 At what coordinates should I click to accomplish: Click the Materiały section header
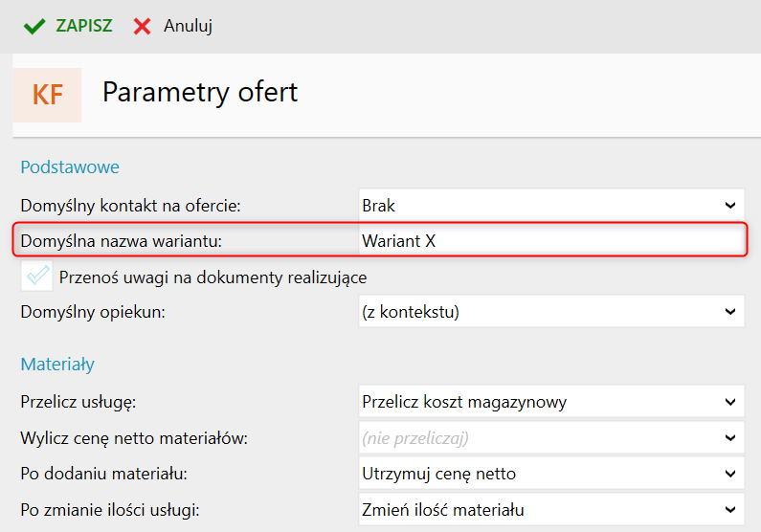(57, 364)
